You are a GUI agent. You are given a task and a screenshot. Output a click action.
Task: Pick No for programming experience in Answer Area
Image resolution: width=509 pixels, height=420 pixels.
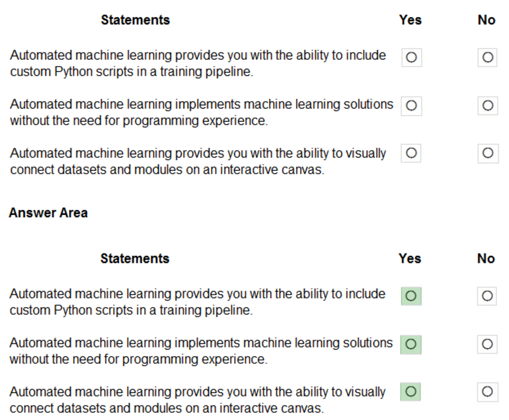tap(487, 344)
